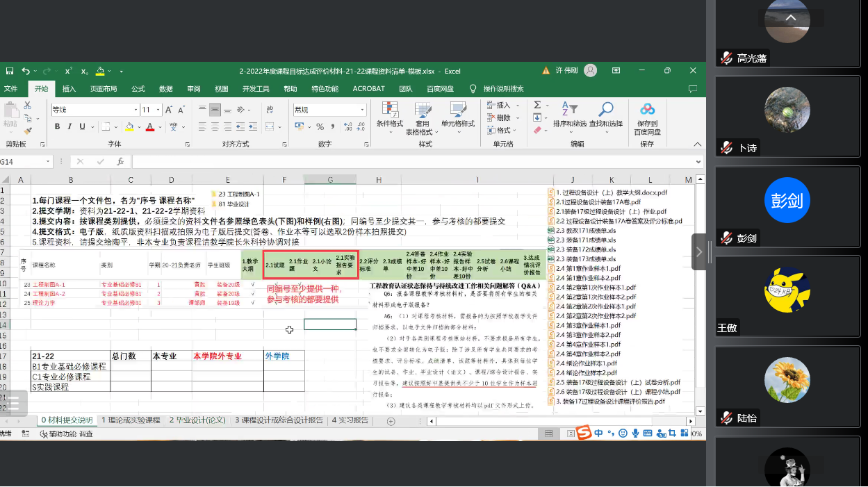868x487 pixels.
Task: Toggle middle vertical alignment
Action: tap(215, 110)
